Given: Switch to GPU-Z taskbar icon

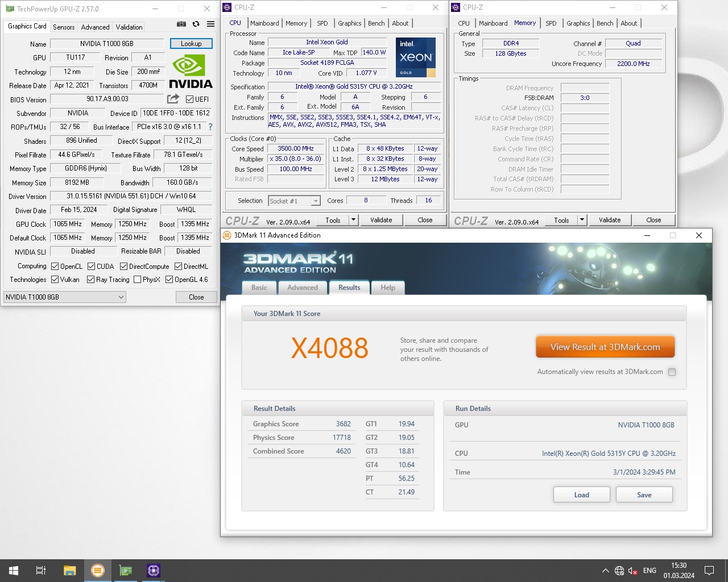Looking at the screenshot, I should (x=126, y=571).
